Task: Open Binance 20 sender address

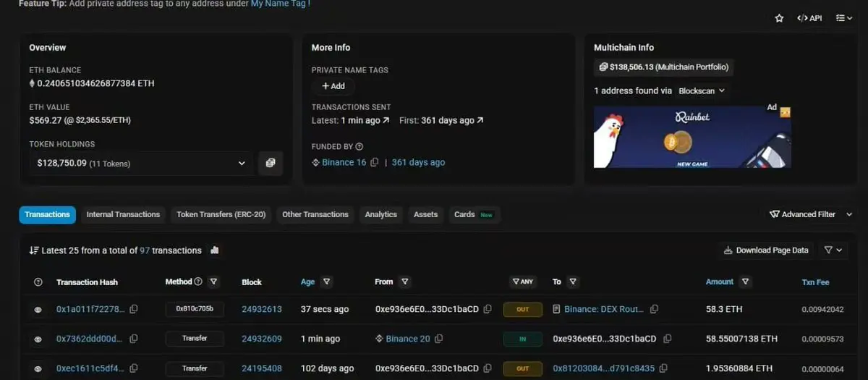Action: pos(408,339)
